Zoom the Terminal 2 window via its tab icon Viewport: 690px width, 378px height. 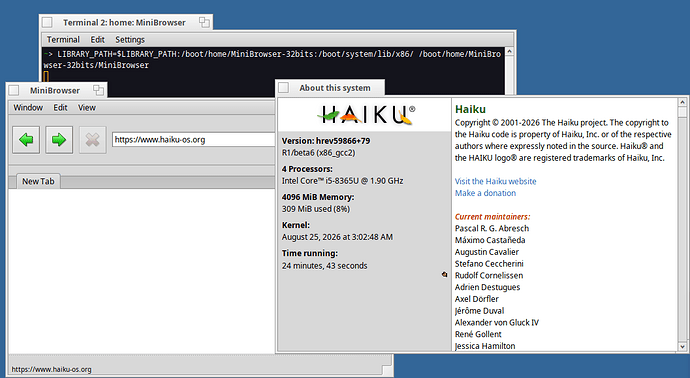[204, 22]
